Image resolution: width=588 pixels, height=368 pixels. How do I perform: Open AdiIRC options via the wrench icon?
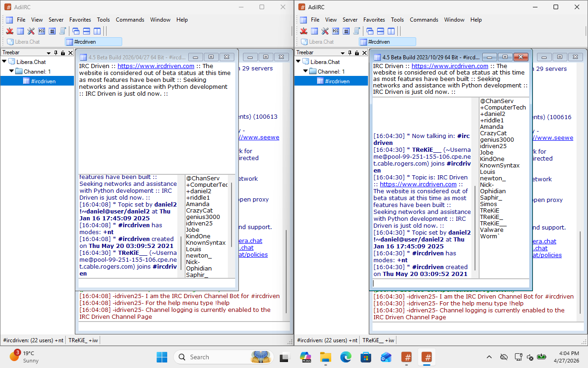[30, 31]
